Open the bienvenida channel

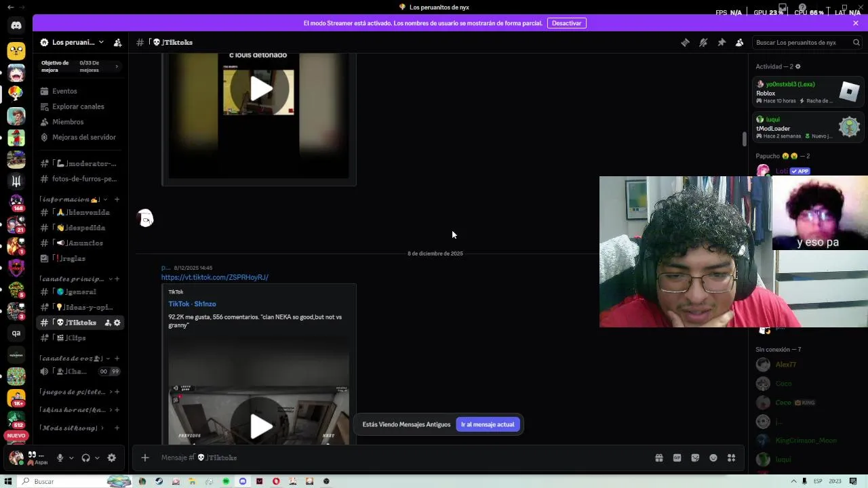click(80, 212)
